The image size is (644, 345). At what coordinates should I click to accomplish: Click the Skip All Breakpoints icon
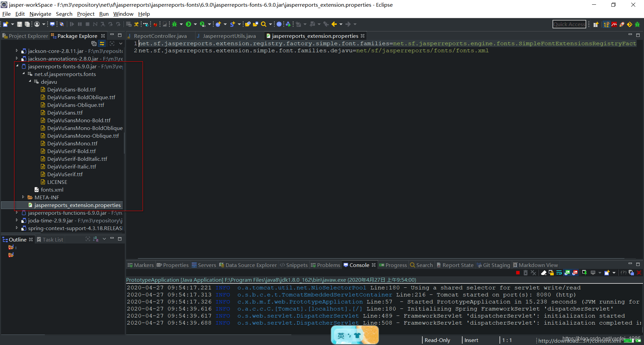(x=62, y=24)
